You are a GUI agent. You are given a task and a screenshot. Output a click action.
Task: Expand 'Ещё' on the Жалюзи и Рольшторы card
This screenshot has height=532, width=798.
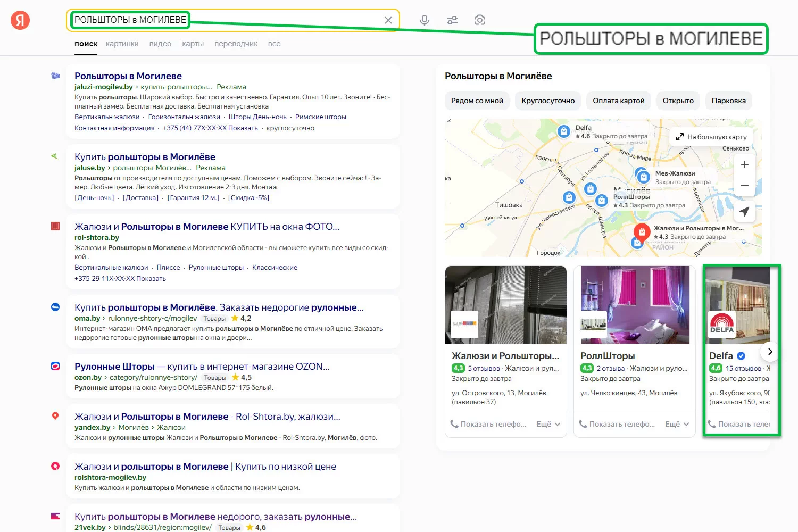point(548,424)
